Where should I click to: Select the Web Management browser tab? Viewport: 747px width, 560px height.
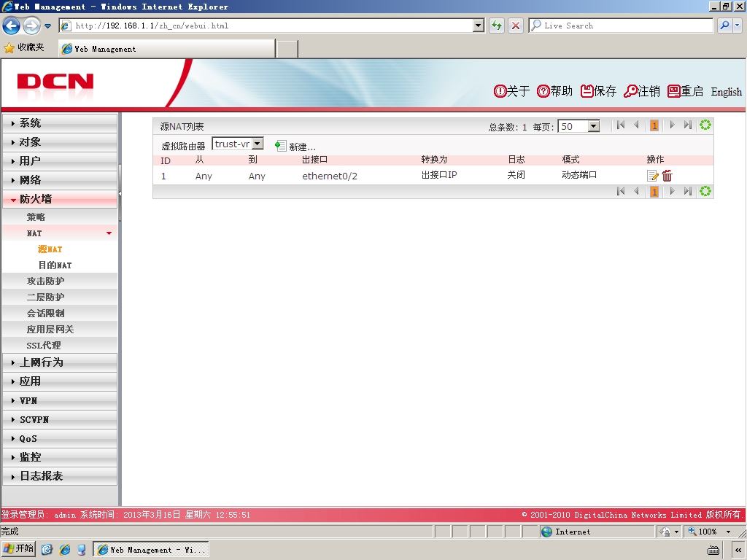coord(167,49)
